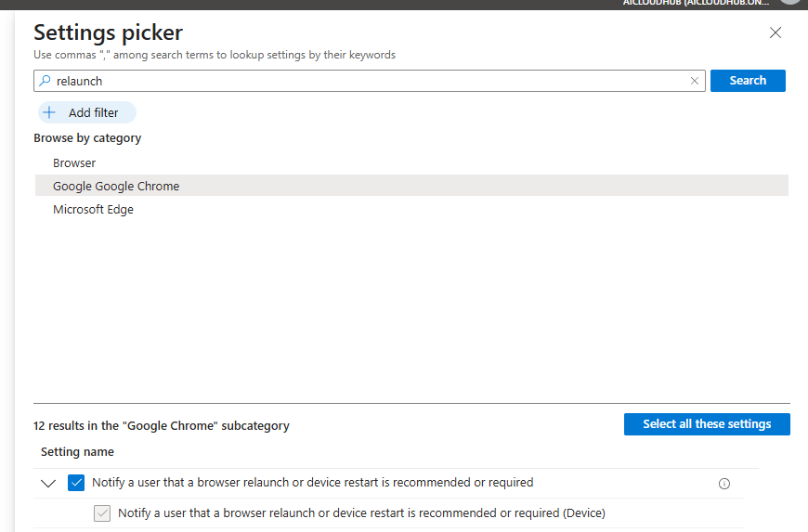Add a filter with Add filter
The image size is (808, 532).
pos(86,112)
